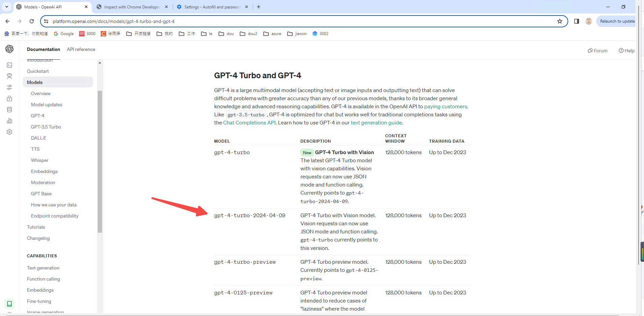Open the Storage database icon in the sidebar
The image size is (644, 316).
click(9, 110)
